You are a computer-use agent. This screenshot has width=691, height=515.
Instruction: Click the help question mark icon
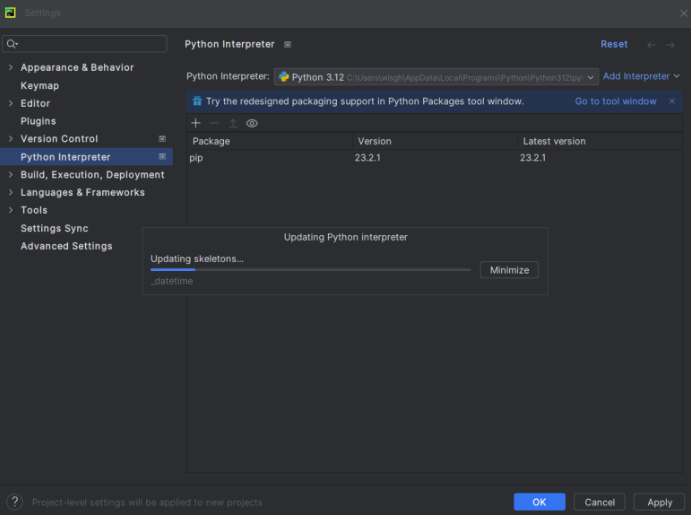[15, 502]
